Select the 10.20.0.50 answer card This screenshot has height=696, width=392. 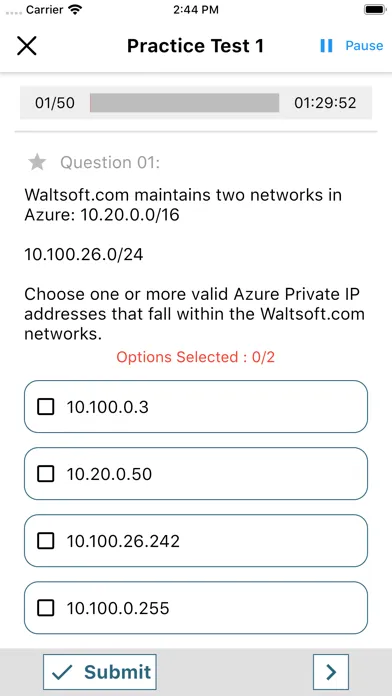pos(196,474)
